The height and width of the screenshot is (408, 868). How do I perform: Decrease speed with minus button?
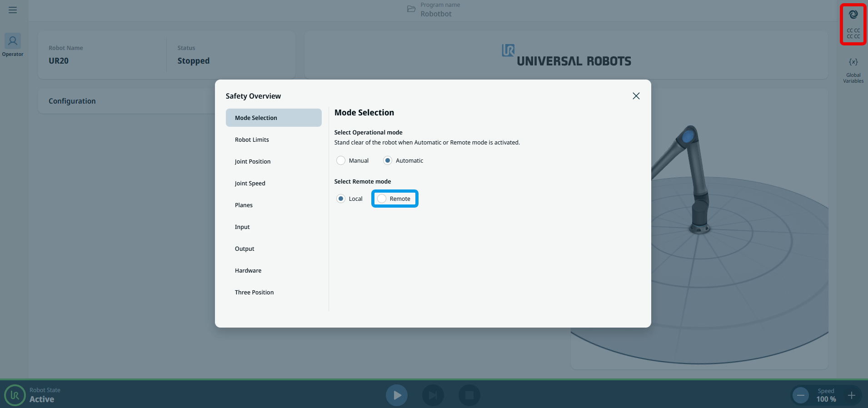point(801,395)
